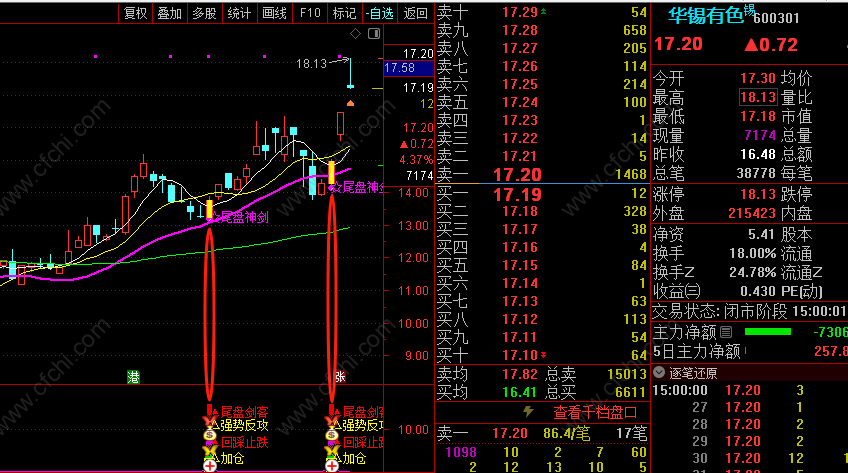Viewport: 848px width, 473px height.
Task: Open 查看千档盘口 link
Action: pyautogui.click(x=595, y=412)
